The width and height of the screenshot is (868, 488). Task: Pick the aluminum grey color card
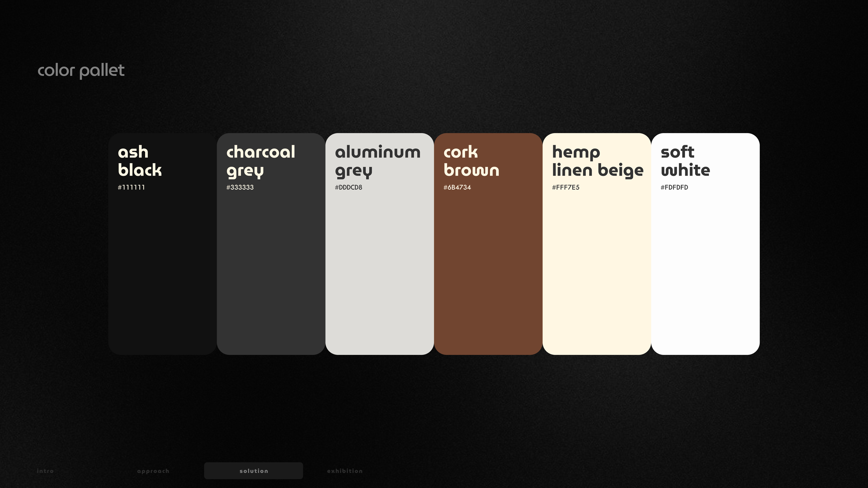pyautogui.click(x=380, y=270)
